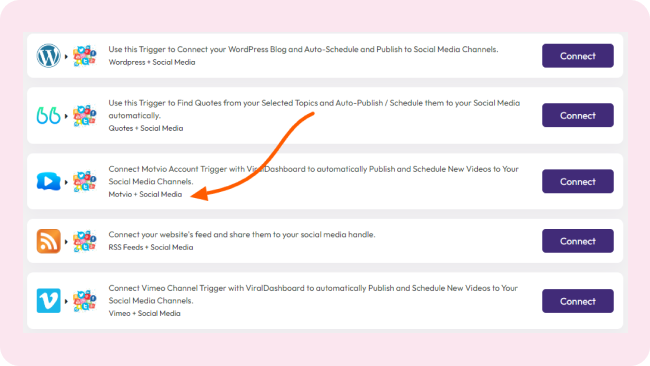Viewport: 650px width, 366px height.
Task: Click social media cluster icon in Quotes row
Action: (x=85, y=116)
